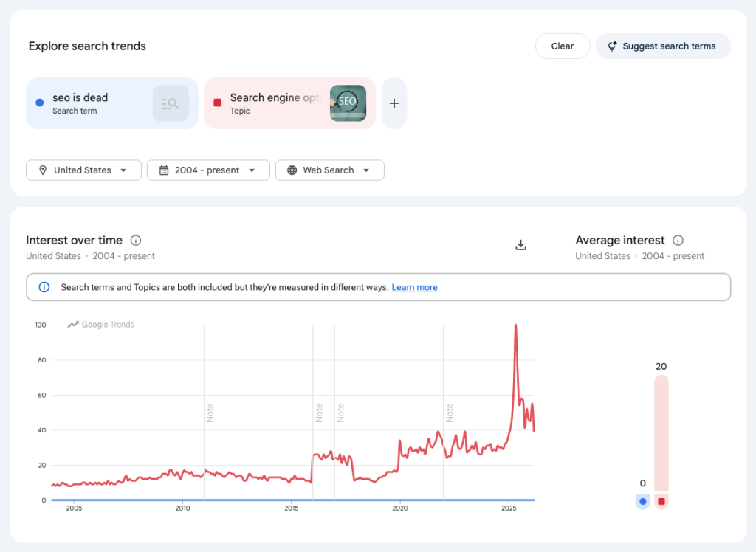Viewport: 756px width, 552px height.
Task: Click the Note marker near 2011
Action: point(210,412)
